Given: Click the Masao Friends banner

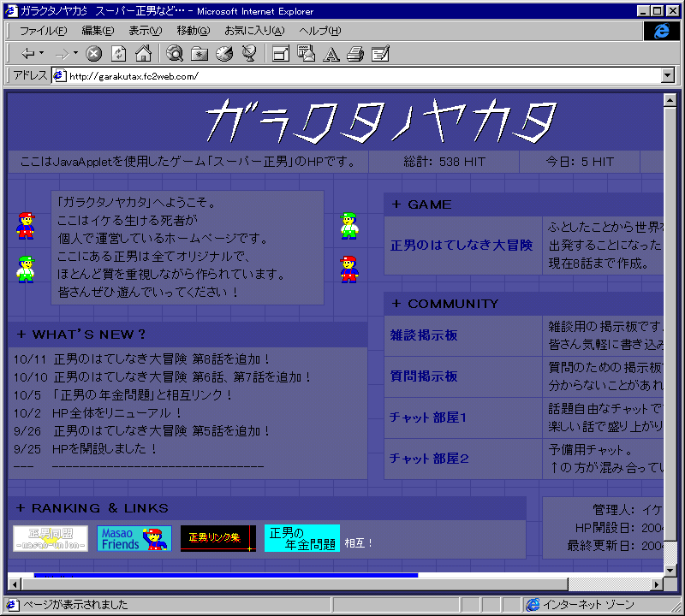Looking at the screenshot, I should (134, 538).
